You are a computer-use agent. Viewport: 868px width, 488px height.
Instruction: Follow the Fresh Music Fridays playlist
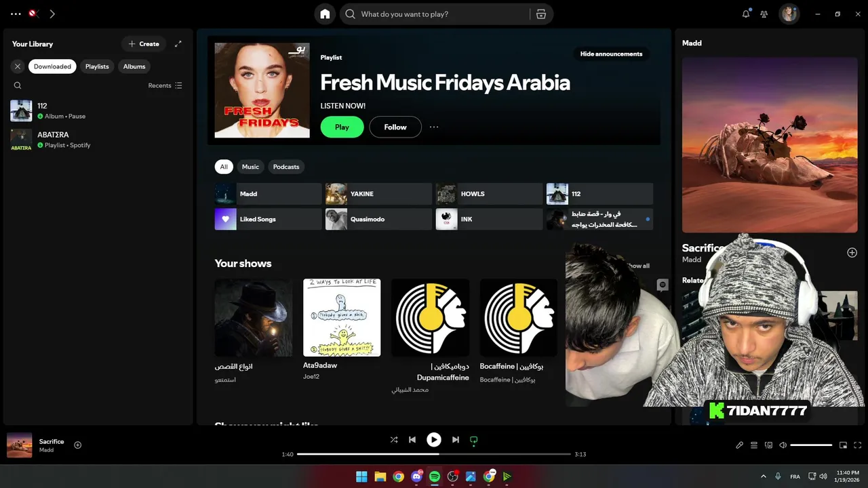(395, 127)
